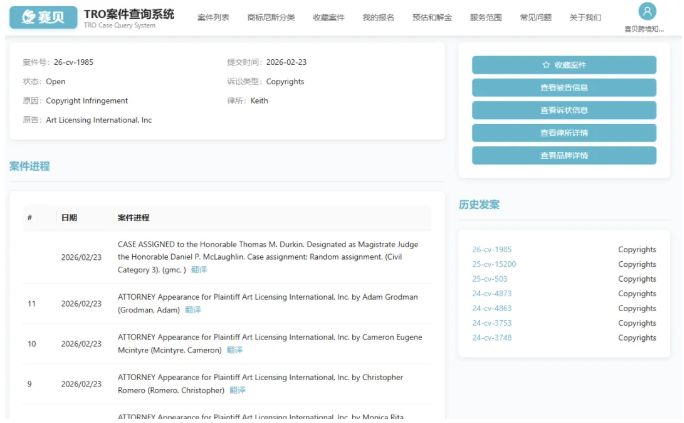This screenshot has width=684, height=423.
Task: Click the star in 收藏案件 button
Action: [x=546, y=65]
